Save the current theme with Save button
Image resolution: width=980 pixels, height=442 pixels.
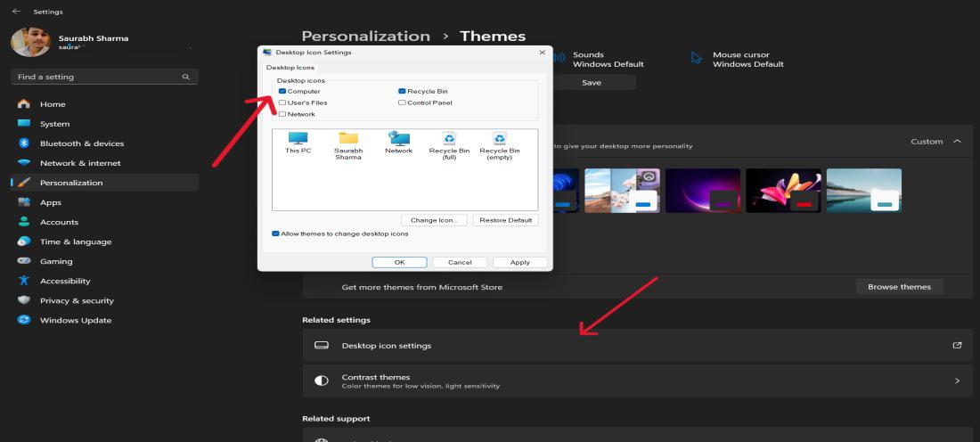point(592,83)
